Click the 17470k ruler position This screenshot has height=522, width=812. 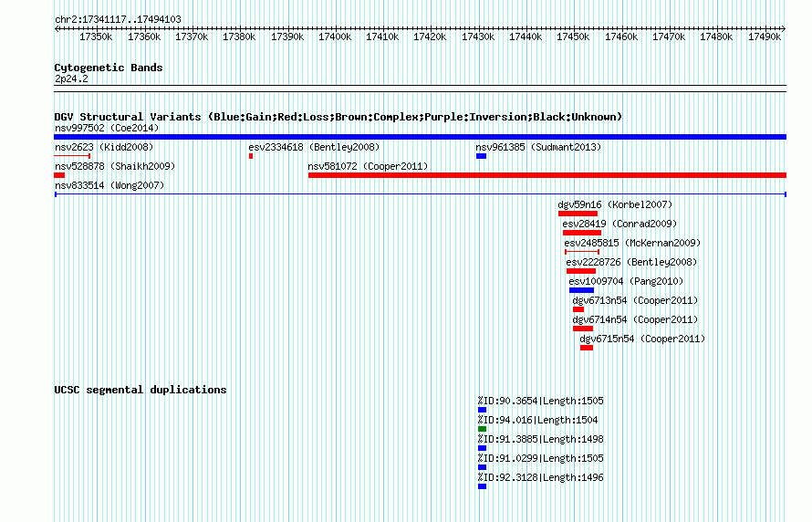(669, 37)
